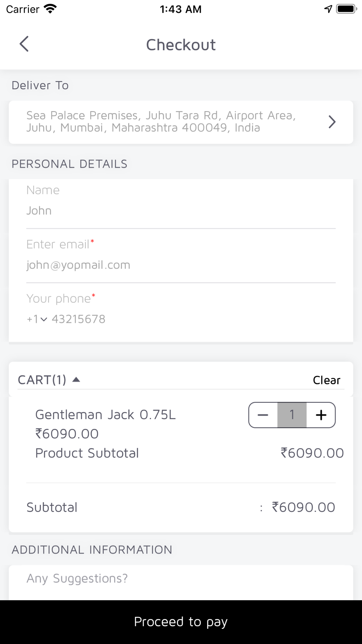The height and width of the screenshot is (644, 362).
Task: Tap the CART(1) header label
Action: pos(42,380)
